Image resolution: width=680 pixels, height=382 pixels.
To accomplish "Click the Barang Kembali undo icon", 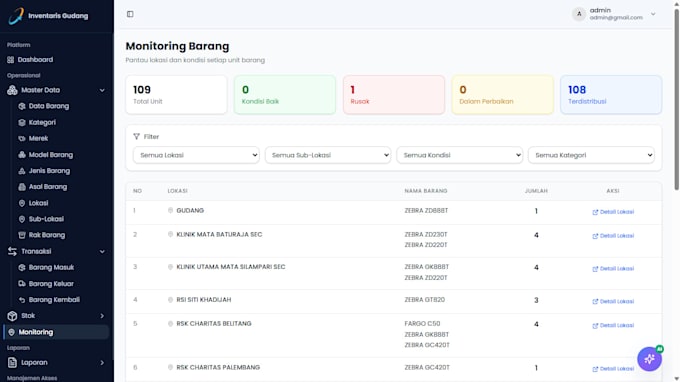I will [22, 300].
